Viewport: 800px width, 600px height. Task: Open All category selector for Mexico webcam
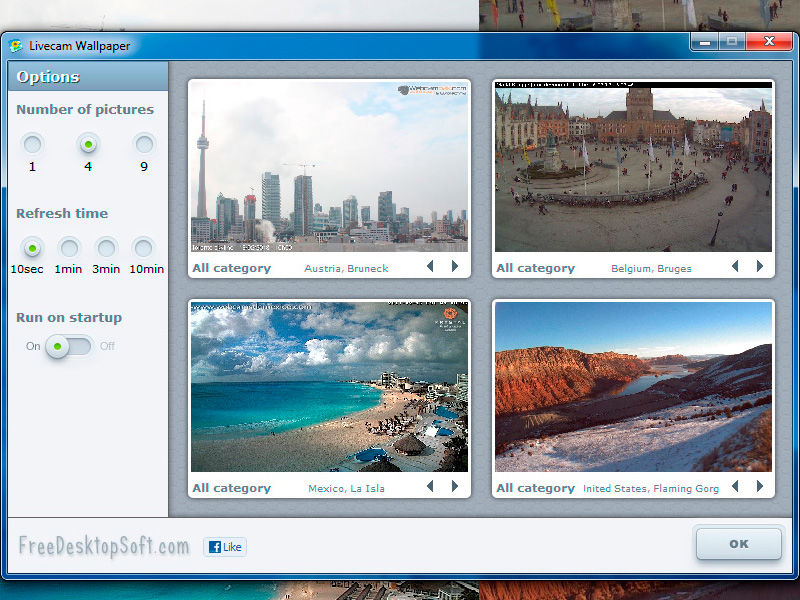[231, 488]
